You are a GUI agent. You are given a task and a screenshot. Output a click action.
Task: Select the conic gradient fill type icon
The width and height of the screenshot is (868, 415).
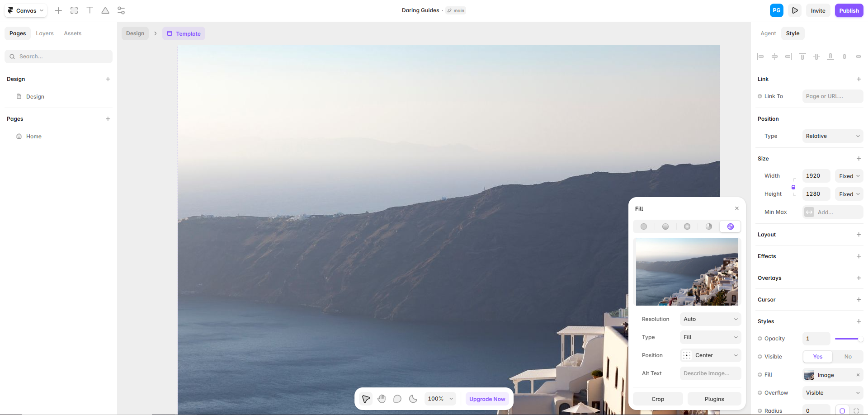pos(709,226)
